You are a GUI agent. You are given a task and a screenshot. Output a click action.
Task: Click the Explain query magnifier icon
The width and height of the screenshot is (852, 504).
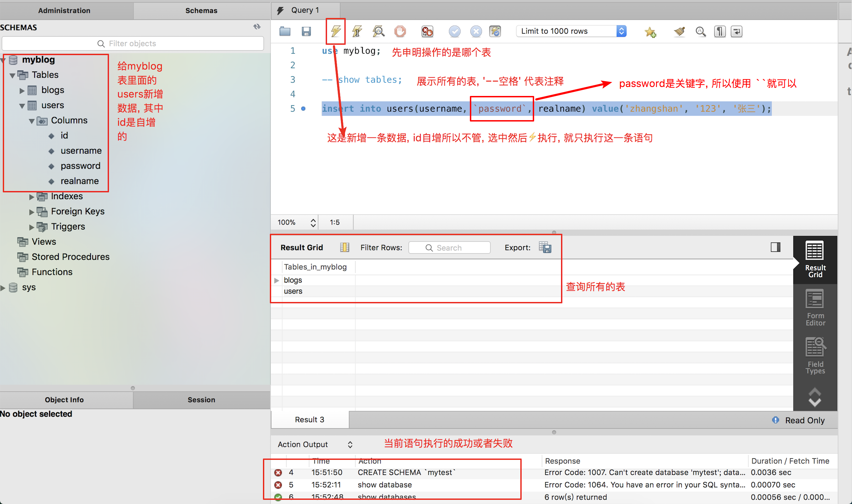pyautogui.click(x=378, y=31)
